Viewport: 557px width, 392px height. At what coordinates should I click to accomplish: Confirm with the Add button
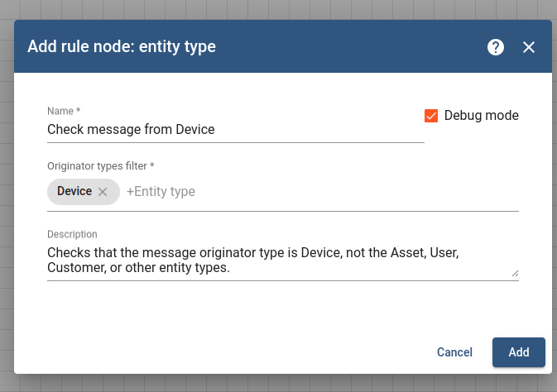click(519, 352)
